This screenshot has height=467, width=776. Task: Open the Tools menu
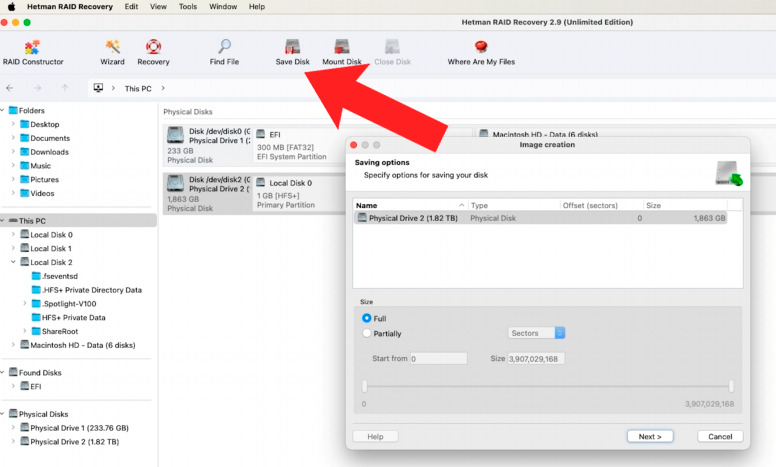pos(188,6)
